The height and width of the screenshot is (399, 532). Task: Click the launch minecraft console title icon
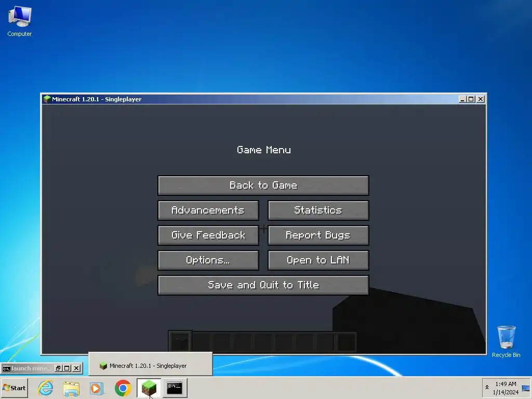tap(6, 368)
